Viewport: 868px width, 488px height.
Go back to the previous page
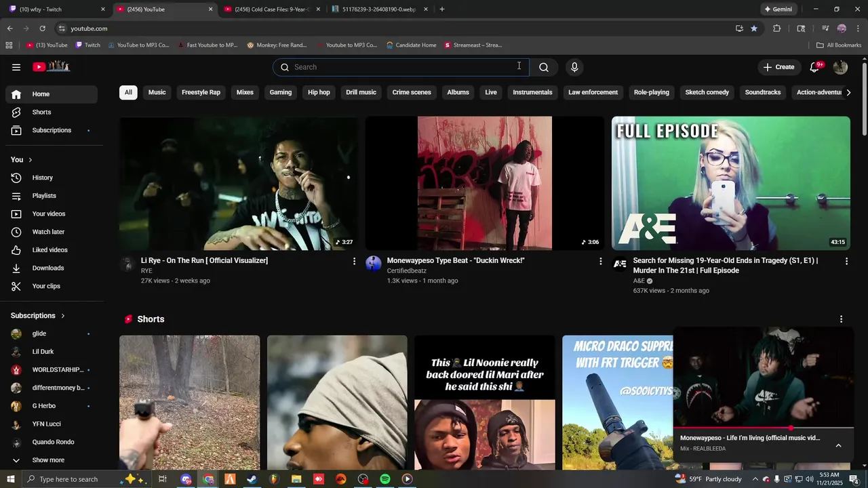point(9,28)
